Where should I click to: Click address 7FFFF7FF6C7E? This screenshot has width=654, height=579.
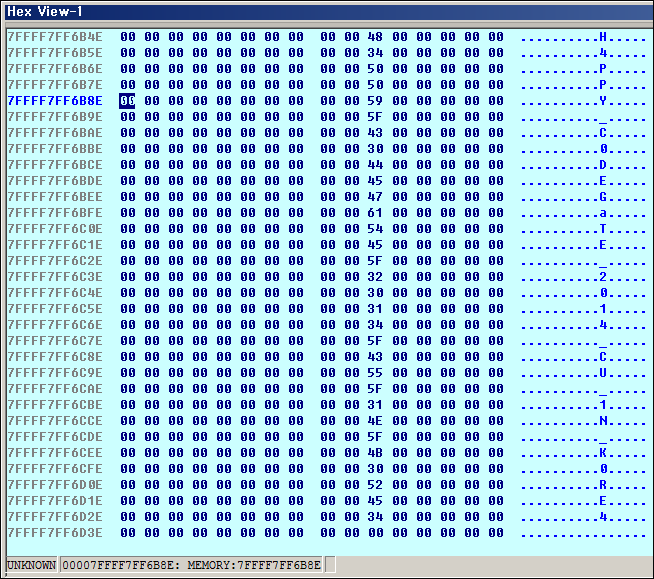55,341
